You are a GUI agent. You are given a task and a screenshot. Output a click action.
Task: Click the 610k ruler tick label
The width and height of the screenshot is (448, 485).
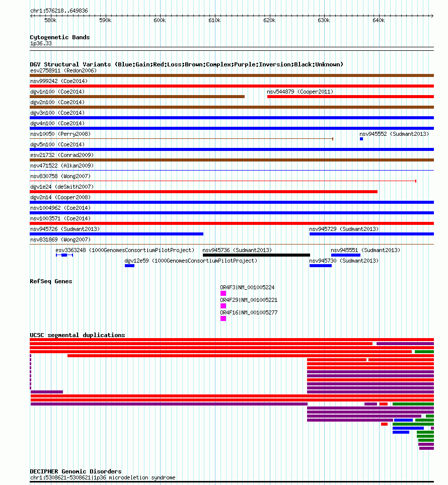click(x=214, y=21)
